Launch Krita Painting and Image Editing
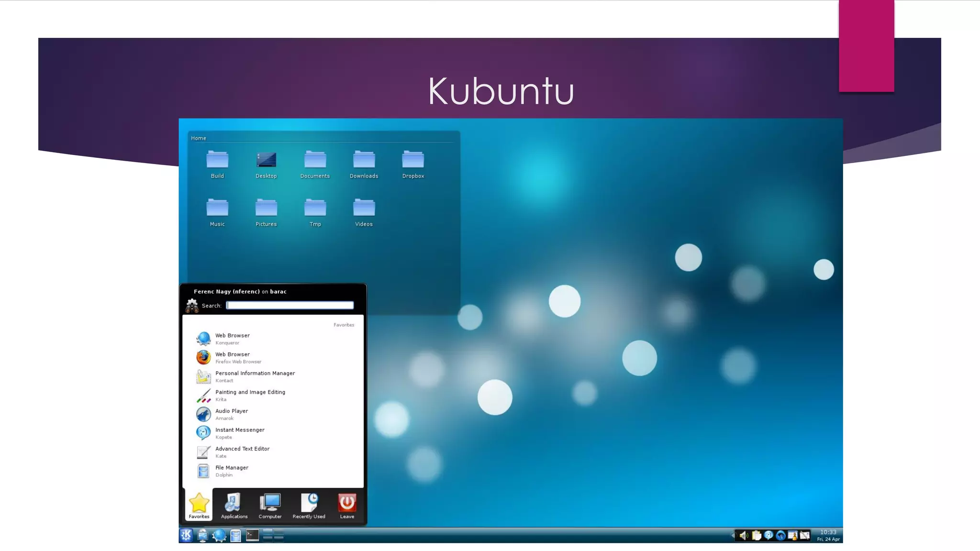This screenshot has height=551, width=980. coord(273,395)
